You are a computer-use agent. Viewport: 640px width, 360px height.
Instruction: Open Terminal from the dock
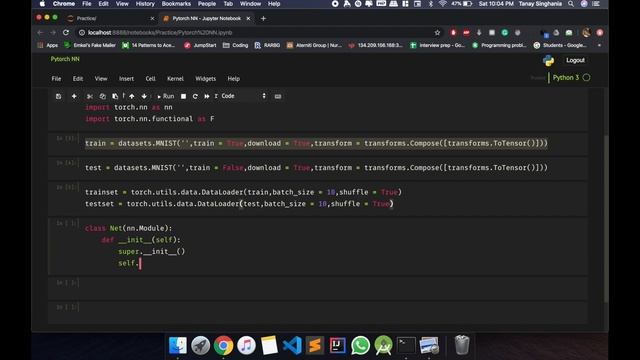click(x=406, y=346)
